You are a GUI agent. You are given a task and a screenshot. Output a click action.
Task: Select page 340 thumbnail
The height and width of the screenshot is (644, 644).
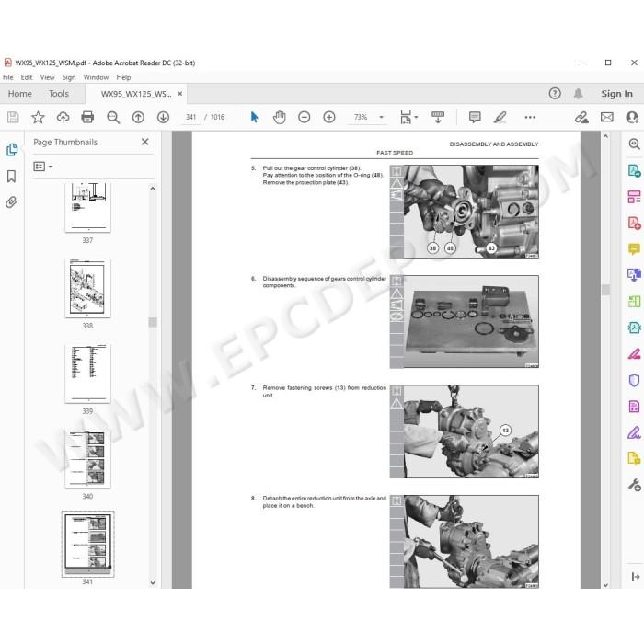tap(88, 459)
